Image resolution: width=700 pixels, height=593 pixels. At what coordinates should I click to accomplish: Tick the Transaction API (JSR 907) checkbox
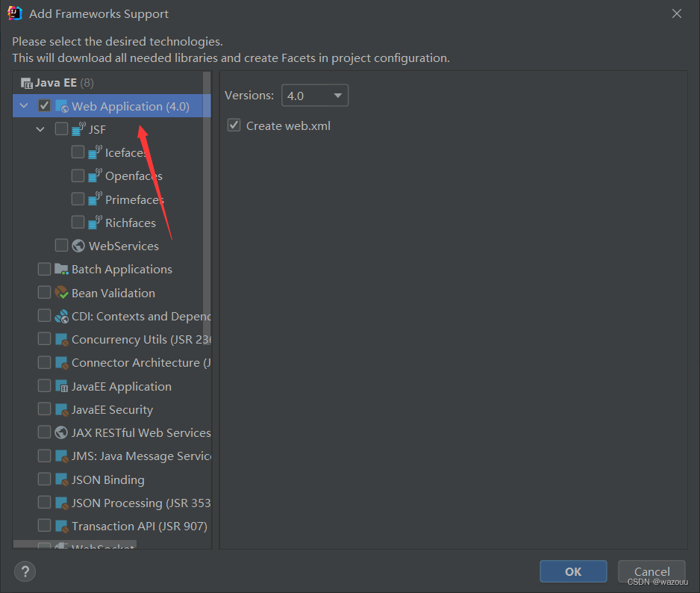tap(44, 525)
